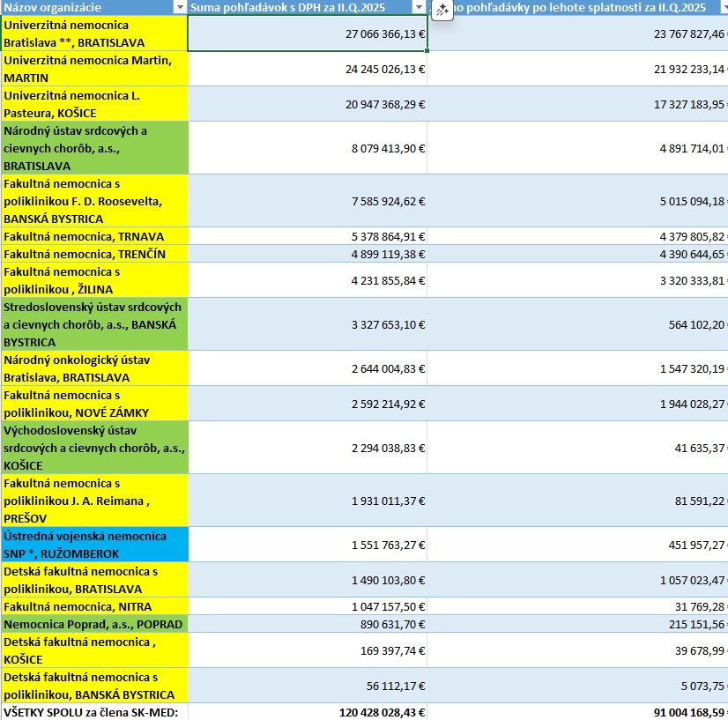The height and width of the screenshot is (720, 728).
Task: Select cell with value 5 015 094,18
Action: point(577,201)
